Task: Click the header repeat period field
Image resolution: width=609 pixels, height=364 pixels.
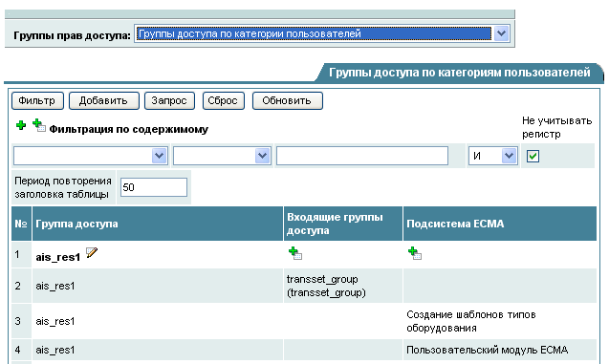Action: (154, 187)
